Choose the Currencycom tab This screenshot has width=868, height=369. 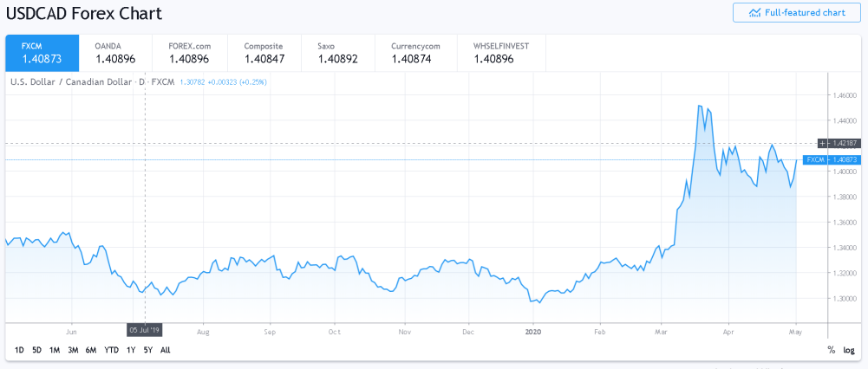415,53
